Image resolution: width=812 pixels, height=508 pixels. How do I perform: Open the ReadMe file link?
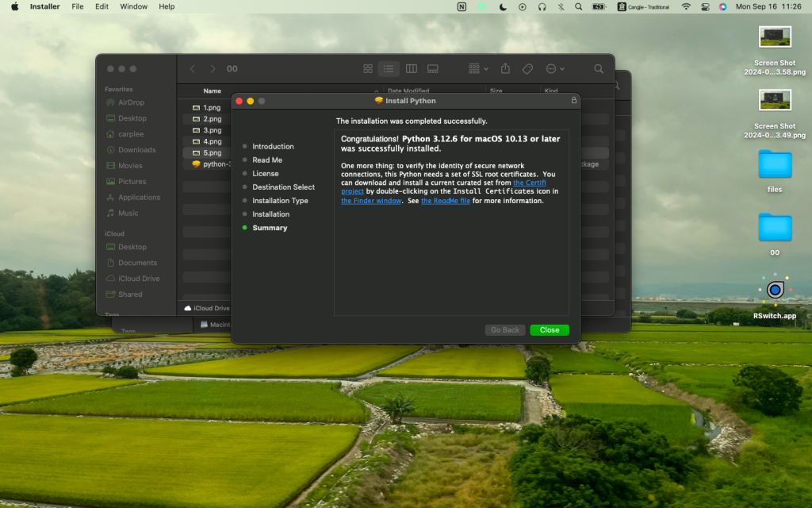click(x=446, y=201)
